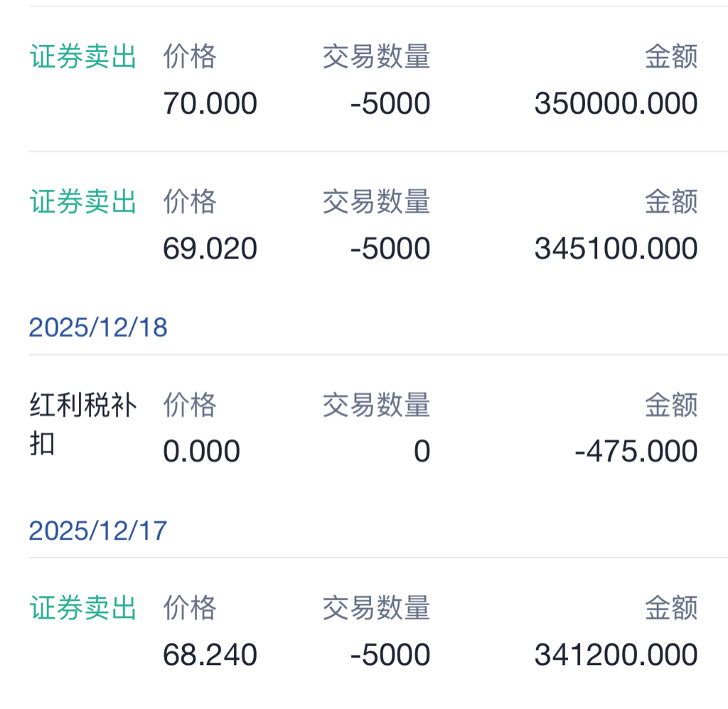The width and height of the screenshot is (728, 709).
Task: Select the 341200.000 amount value
Action: tap(616, 655)
